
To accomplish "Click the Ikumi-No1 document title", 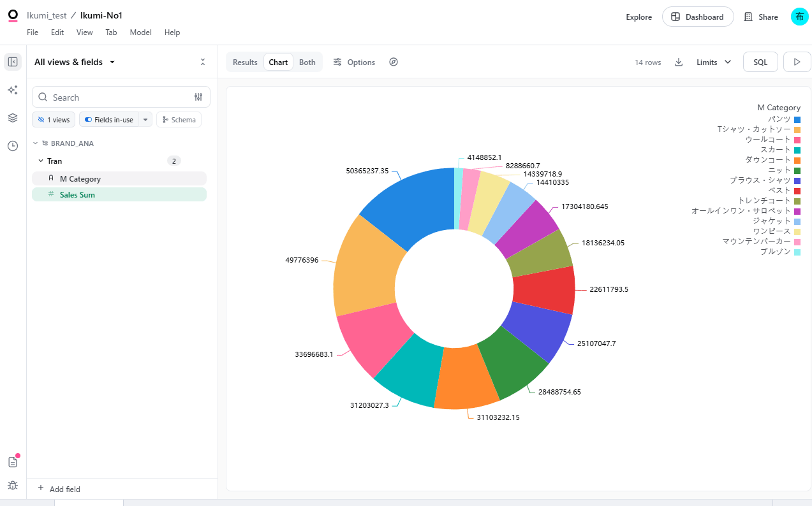I will [x=101, y=15].
